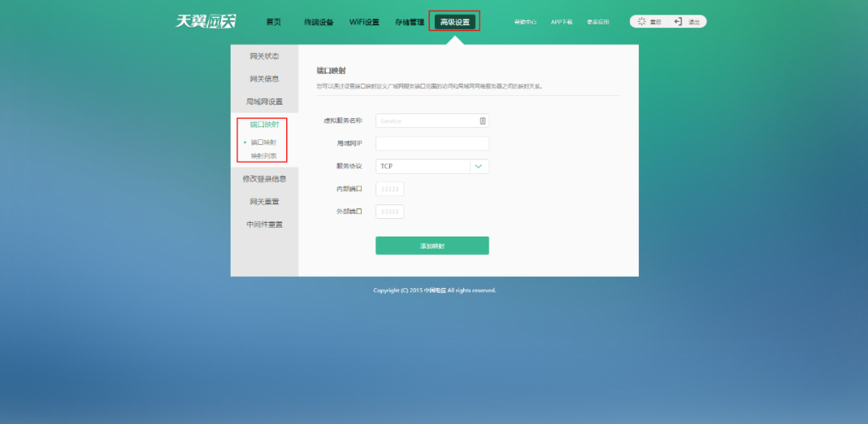
Task: Select the 存储管理 tab
Action: (409, 22)
